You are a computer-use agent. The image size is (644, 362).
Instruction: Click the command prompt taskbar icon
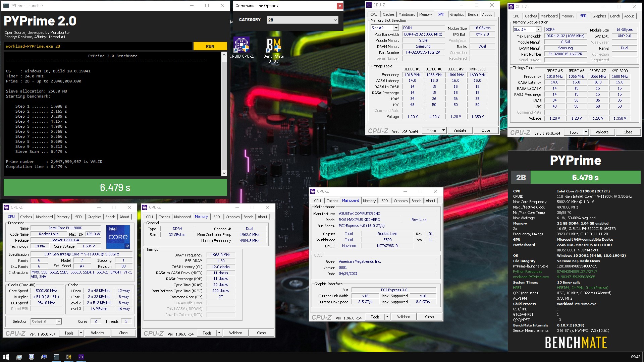tap(56, 357)
